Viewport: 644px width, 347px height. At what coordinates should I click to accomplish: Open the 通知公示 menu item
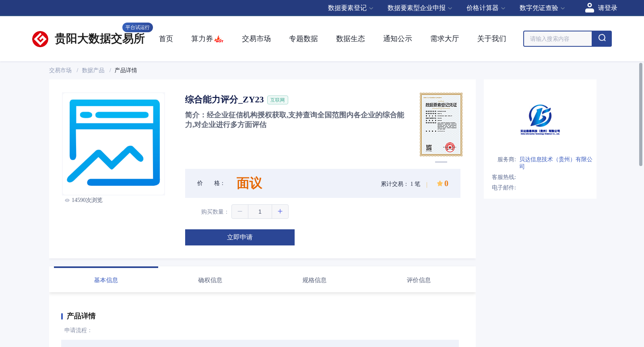coord(398,39)
